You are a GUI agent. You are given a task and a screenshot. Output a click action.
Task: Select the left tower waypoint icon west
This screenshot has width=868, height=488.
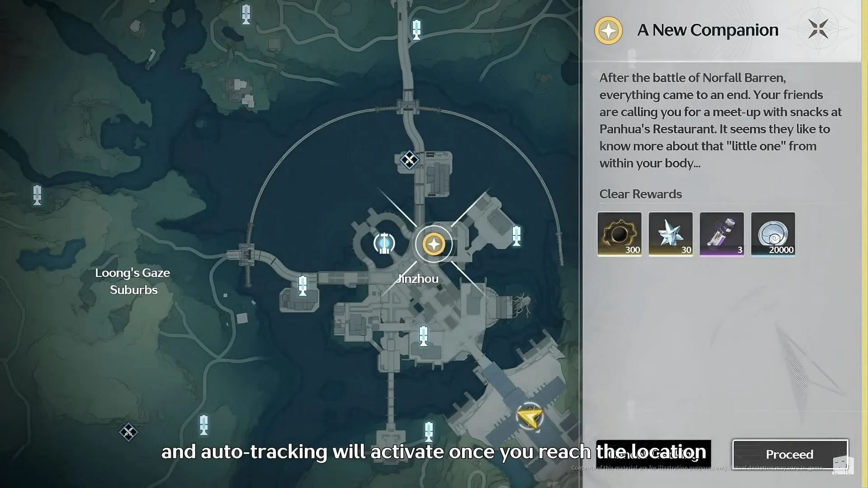click(38, 196)
